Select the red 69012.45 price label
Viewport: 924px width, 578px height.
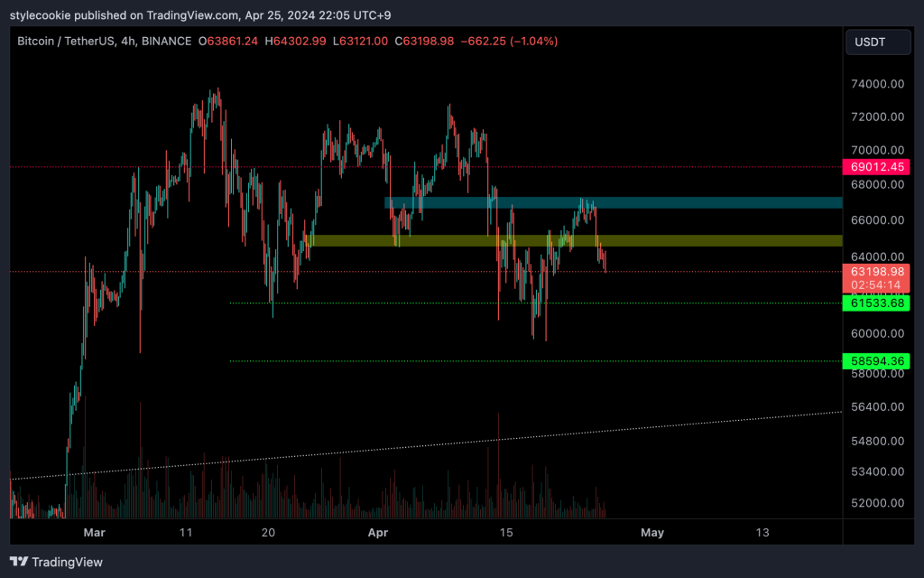[874, 167]
